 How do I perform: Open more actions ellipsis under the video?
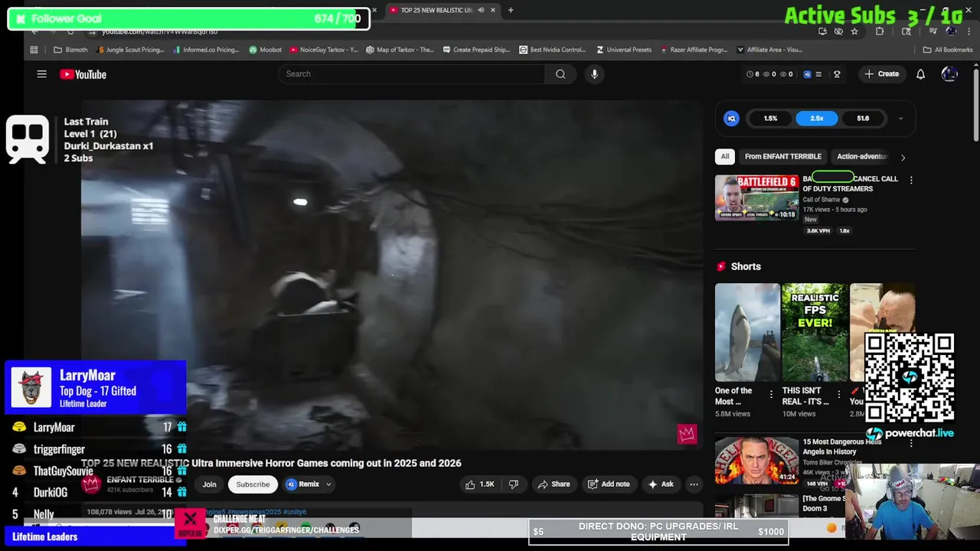[694, 484]
